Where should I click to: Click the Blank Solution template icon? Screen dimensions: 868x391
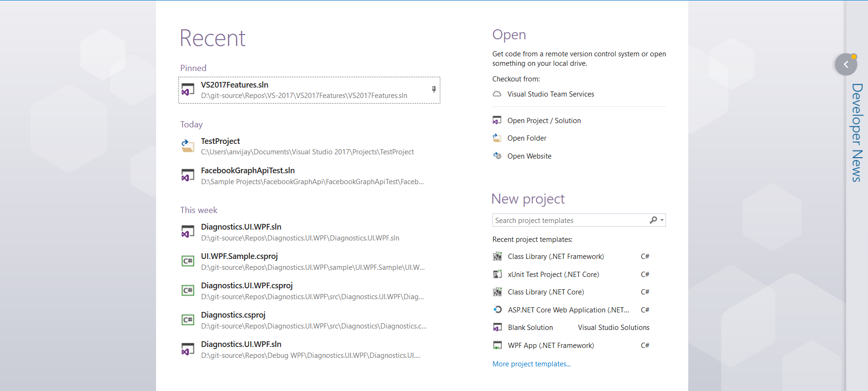click(x=498, y=328)
